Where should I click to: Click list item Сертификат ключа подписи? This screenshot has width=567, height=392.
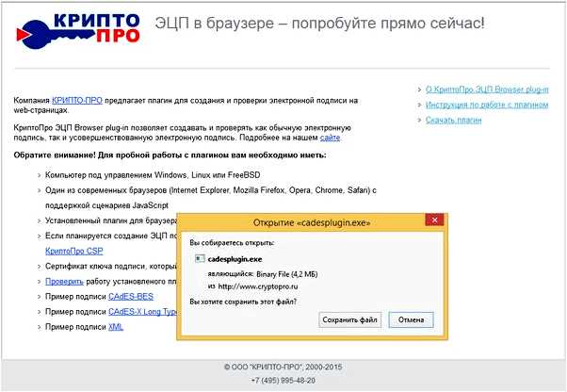[x=110, y=266]
